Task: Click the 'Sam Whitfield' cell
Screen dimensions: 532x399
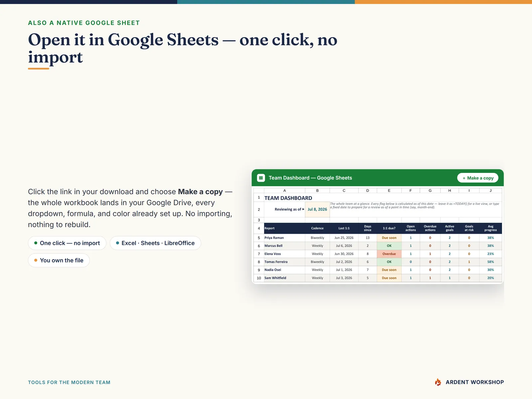Action: pos(285,278)
